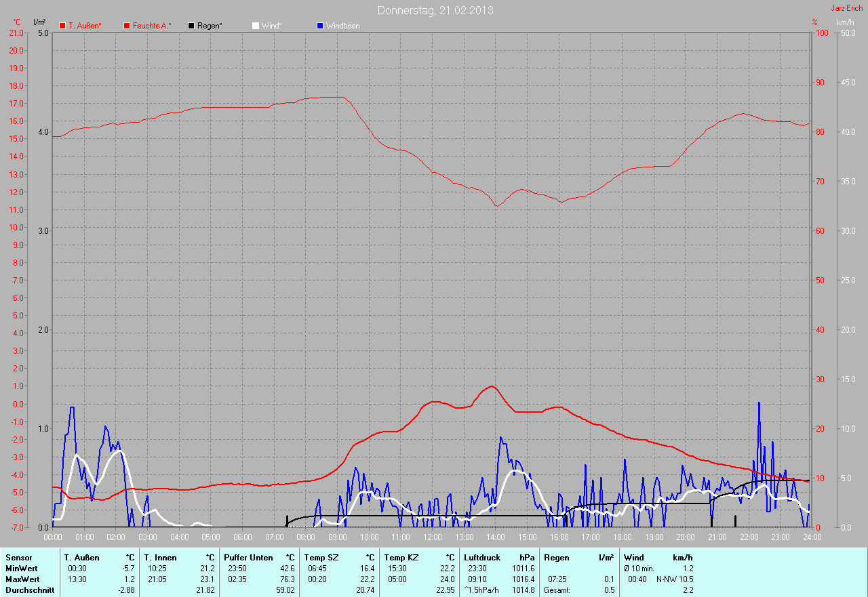
Task: Click the red '%' axis unit label
Action: [x=815, y=22]
